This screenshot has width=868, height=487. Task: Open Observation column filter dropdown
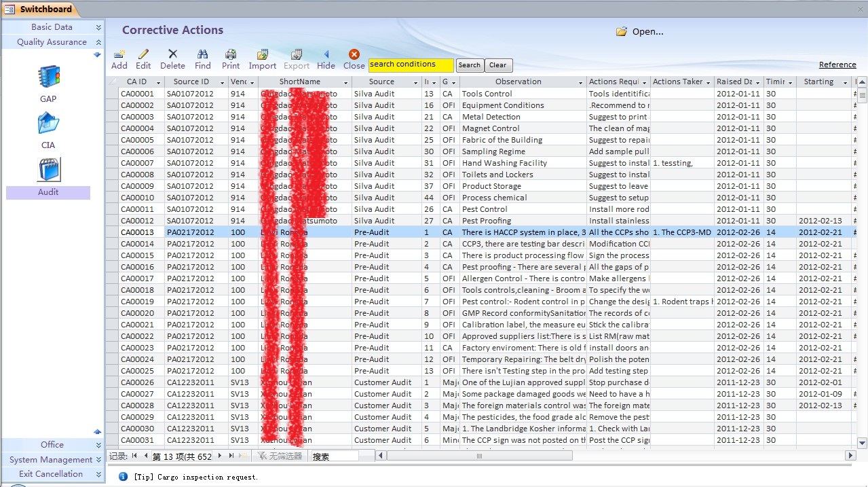point(580,82)
